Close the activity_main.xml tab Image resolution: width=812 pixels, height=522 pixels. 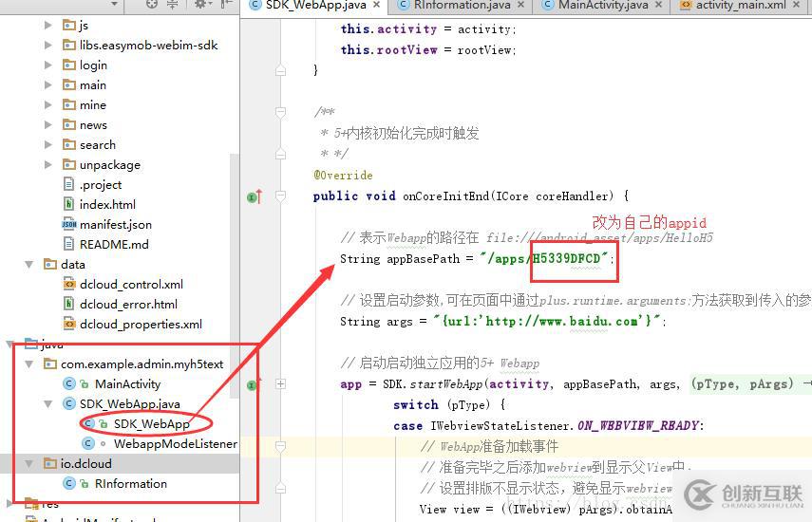[796, 5]
